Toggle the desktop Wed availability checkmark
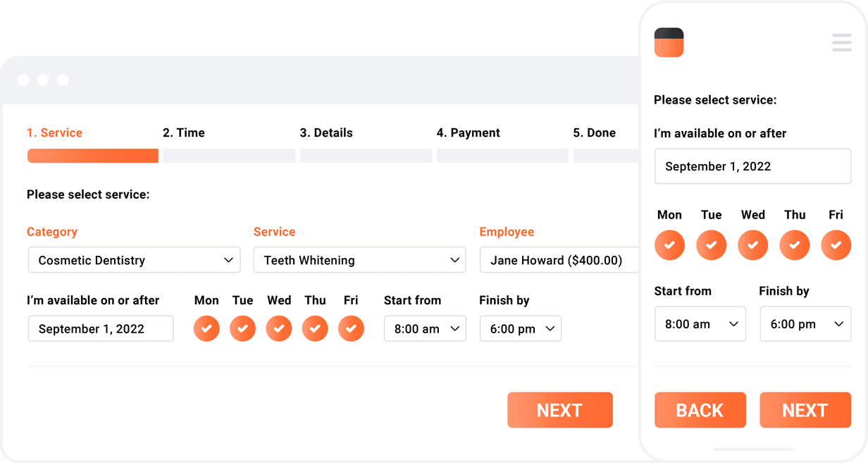Viewport: 868px width, 463px height. point(279,328)
